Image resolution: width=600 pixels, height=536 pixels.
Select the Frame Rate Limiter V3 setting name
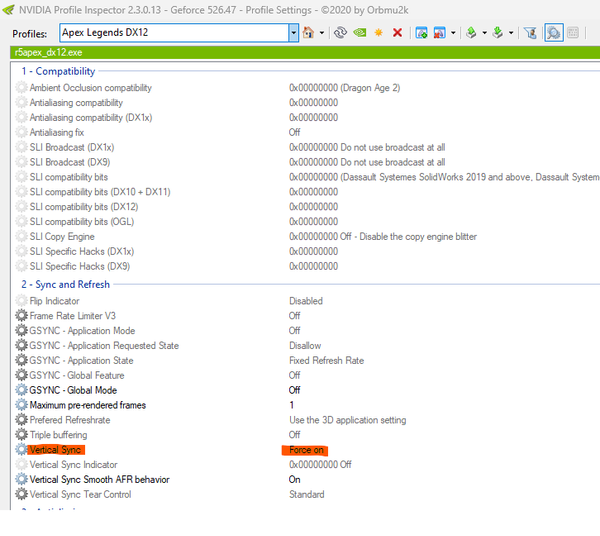point(72,316)
